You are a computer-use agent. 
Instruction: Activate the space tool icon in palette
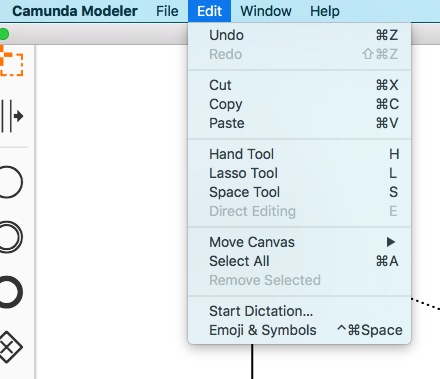tap(12, 116)
